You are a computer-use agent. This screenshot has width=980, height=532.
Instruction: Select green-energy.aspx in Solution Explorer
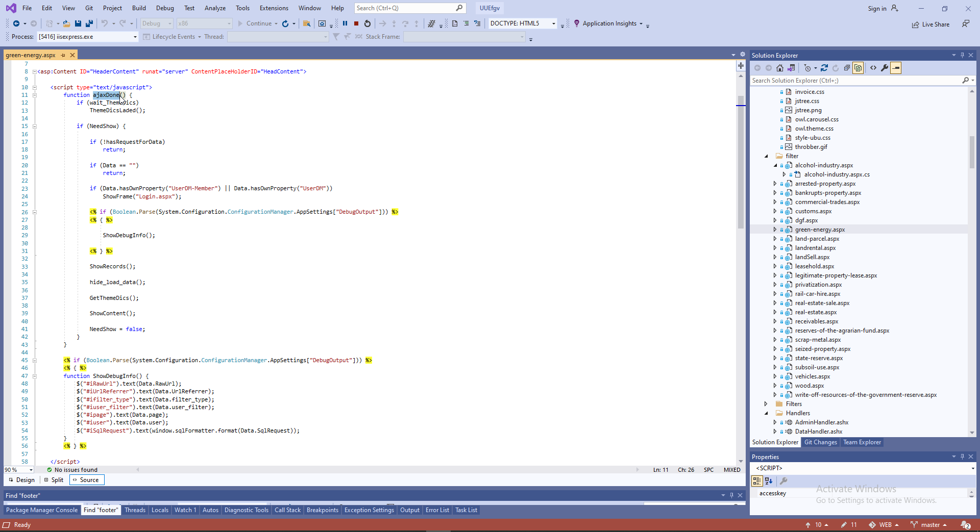(820, 230)
